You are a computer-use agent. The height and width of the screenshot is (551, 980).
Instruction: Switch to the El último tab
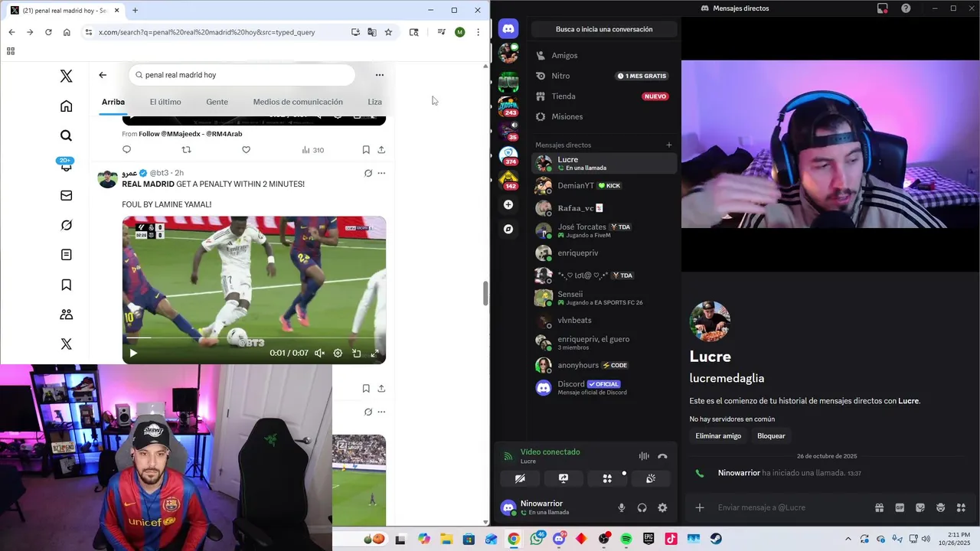coord(165,102)
